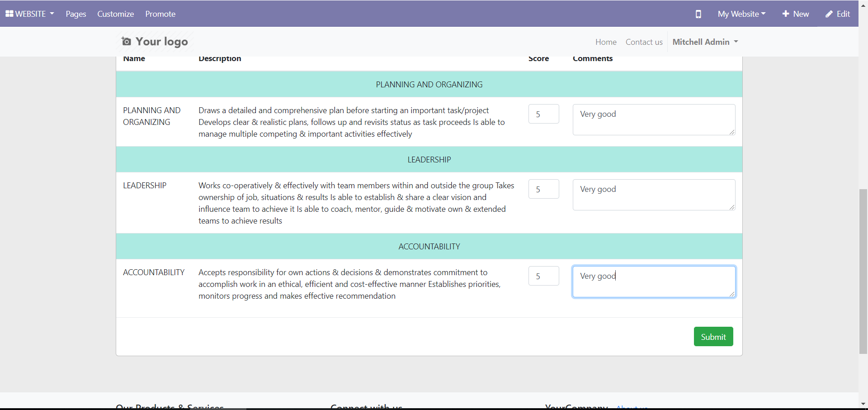Screen dimensions: 868x410
Task: Open the Customize menu
Action: point(116,14)
